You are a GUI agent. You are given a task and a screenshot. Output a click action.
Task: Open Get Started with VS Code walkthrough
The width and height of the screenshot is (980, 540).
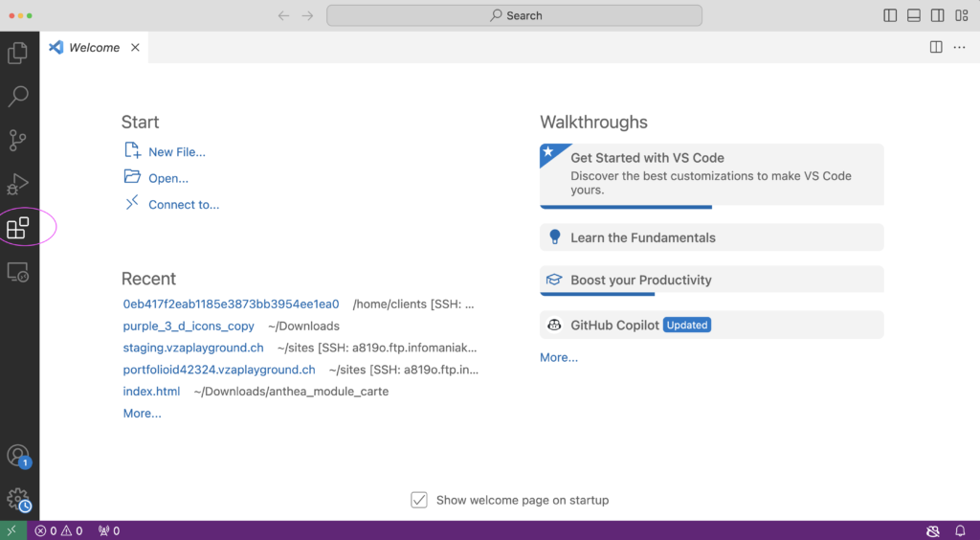(x=712, y=175)
